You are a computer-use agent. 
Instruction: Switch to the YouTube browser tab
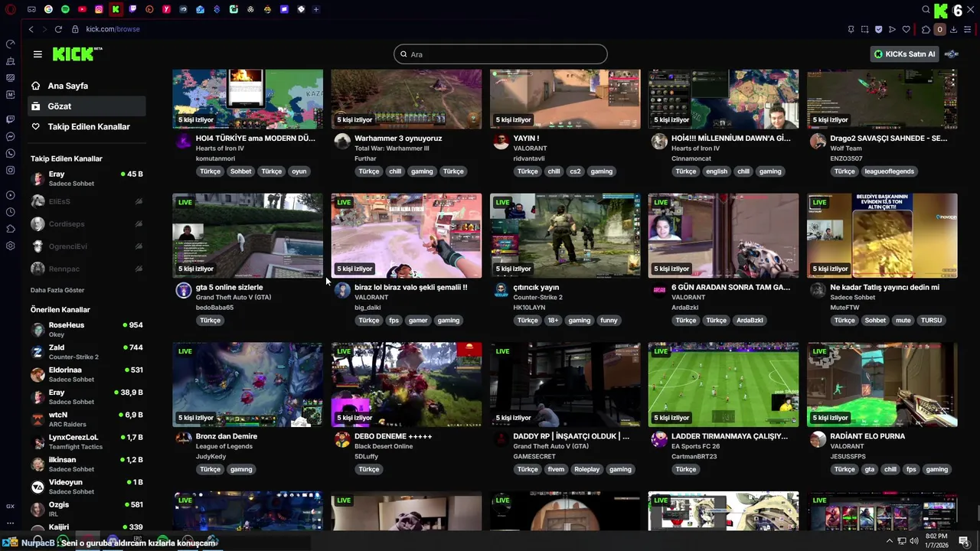click(82, 9)
